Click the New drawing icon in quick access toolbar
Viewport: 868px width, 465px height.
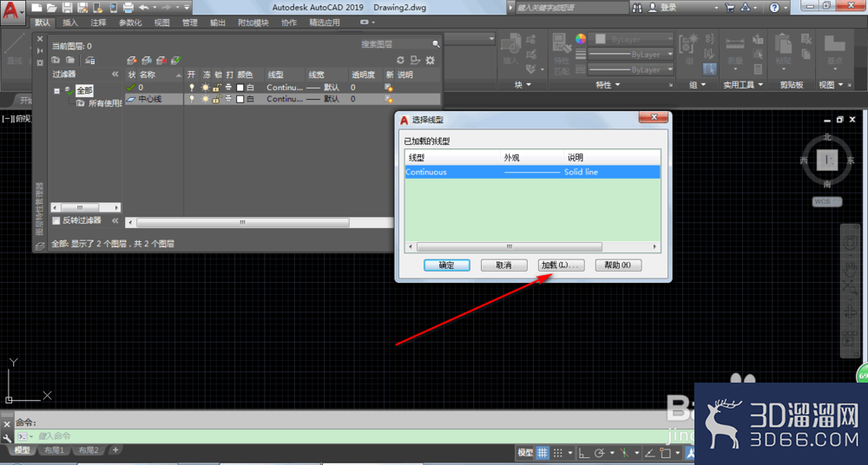(x=36, y=8)
